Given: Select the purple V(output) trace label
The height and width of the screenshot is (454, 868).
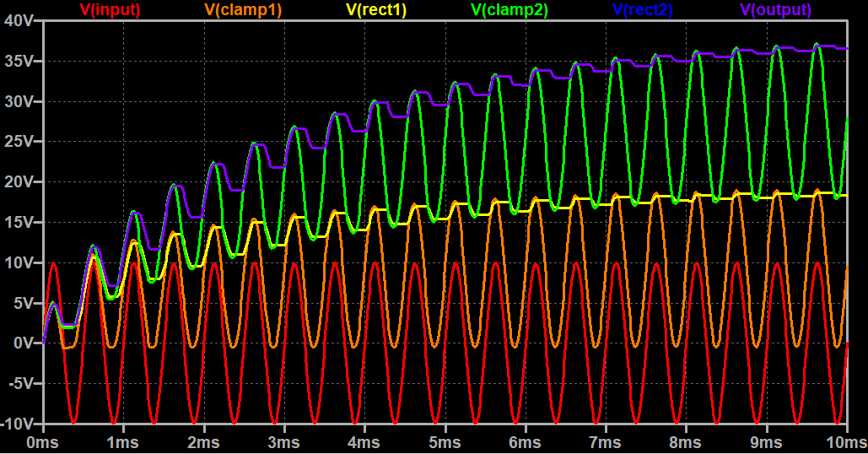Looking at the screenshot, I should (x=775, y=10).
